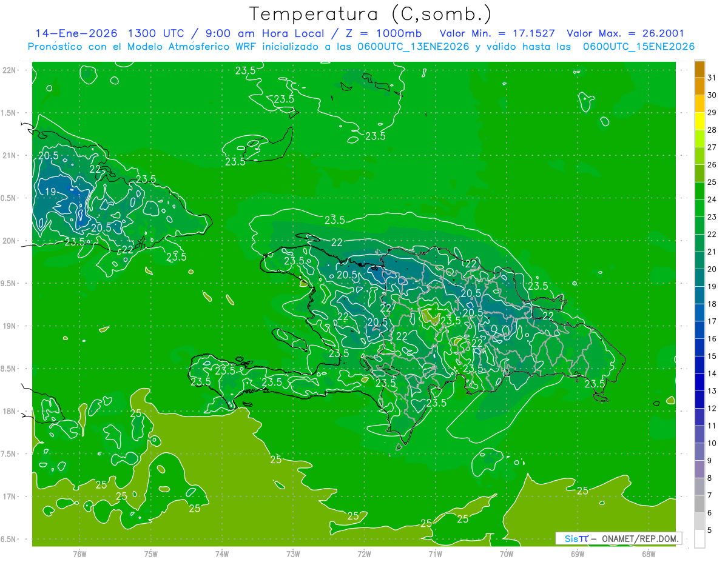The image size is (728, 562).
Task: Pick the purple swatch between 9 and 10
Action: 699,452
